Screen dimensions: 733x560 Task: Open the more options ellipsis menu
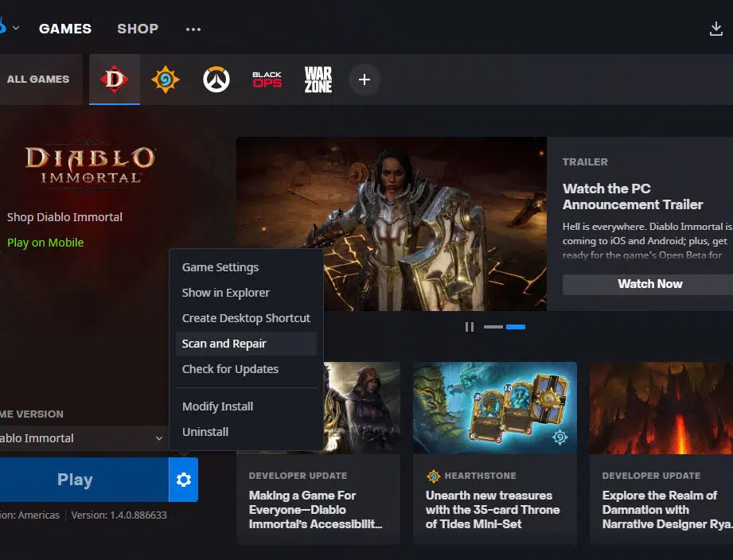click(x=193, y=29)
